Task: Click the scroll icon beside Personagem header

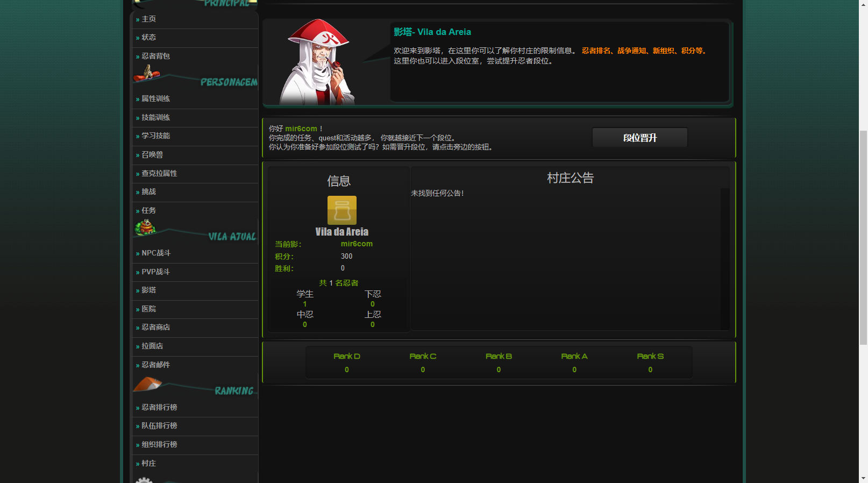Action: pyautogui.click(x=146, y=74)
